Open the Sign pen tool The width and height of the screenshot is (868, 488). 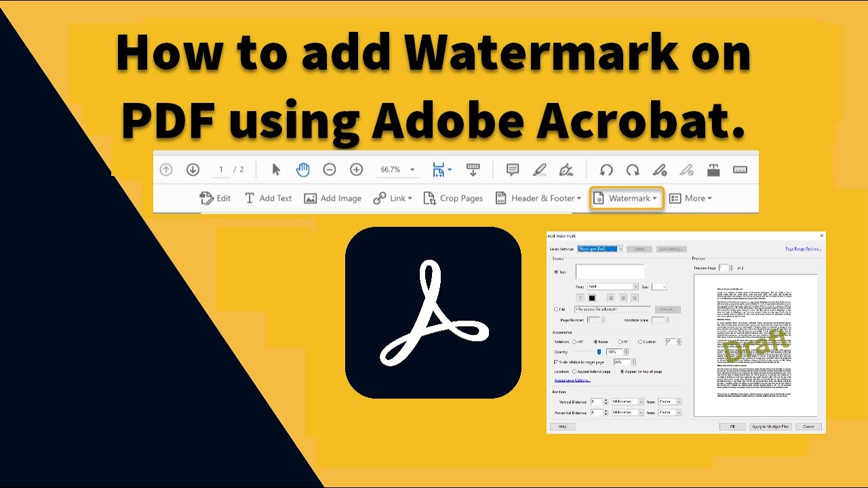[x=566, y=169]
